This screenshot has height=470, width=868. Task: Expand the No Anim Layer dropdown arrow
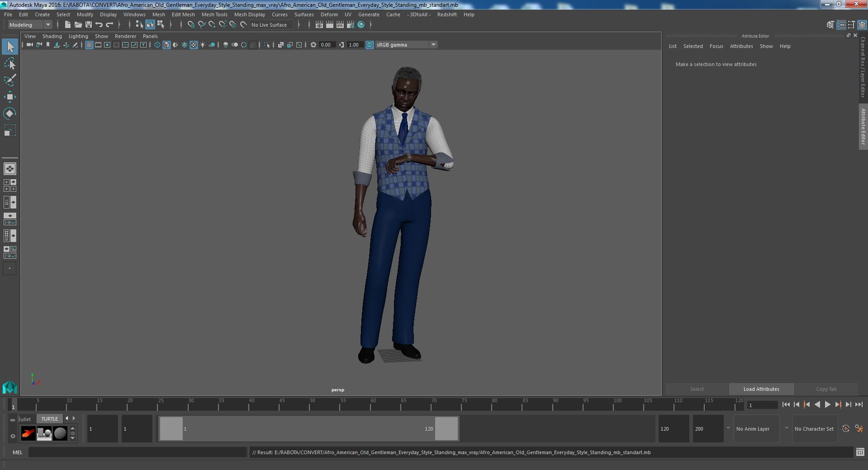pyautogui.click(x=728, y=428)
